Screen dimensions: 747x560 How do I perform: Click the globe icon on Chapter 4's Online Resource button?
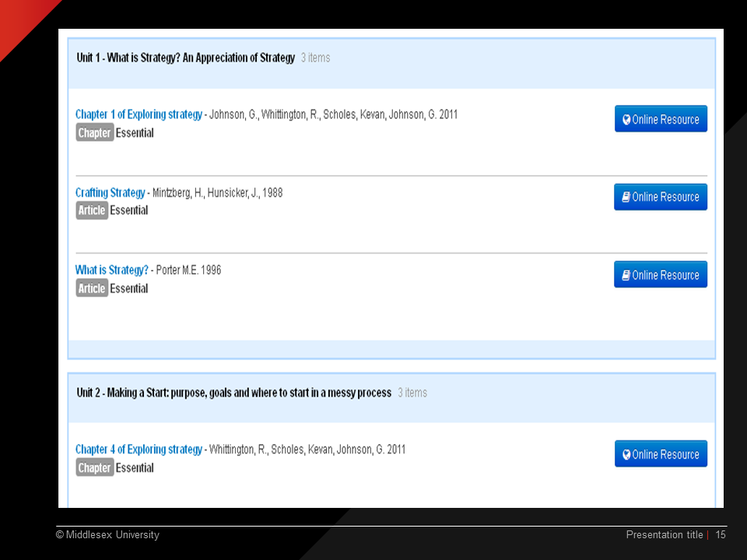pyautogui.click(x=626, y=455)
